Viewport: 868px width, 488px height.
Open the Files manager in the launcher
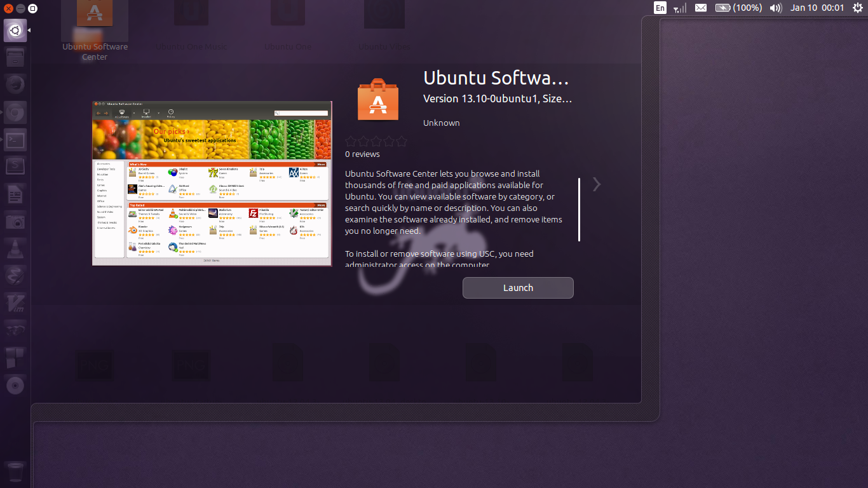(x=15, y=58)
